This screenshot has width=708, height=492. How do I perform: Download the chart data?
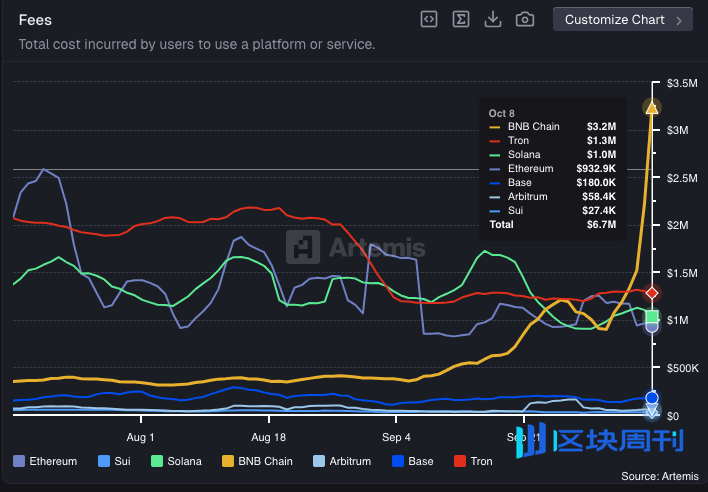pos(492,19)
